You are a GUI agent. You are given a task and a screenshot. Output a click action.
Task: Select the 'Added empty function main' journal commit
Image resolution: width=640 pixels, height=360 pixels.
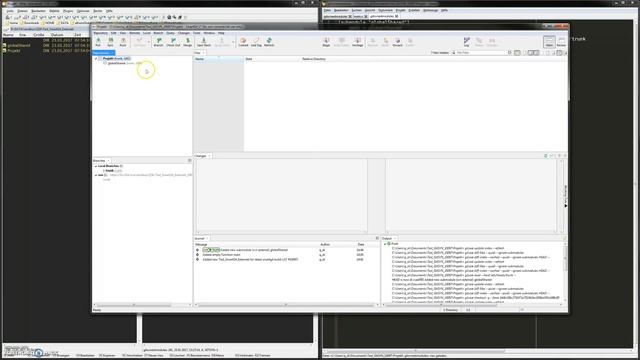[286, 255]
